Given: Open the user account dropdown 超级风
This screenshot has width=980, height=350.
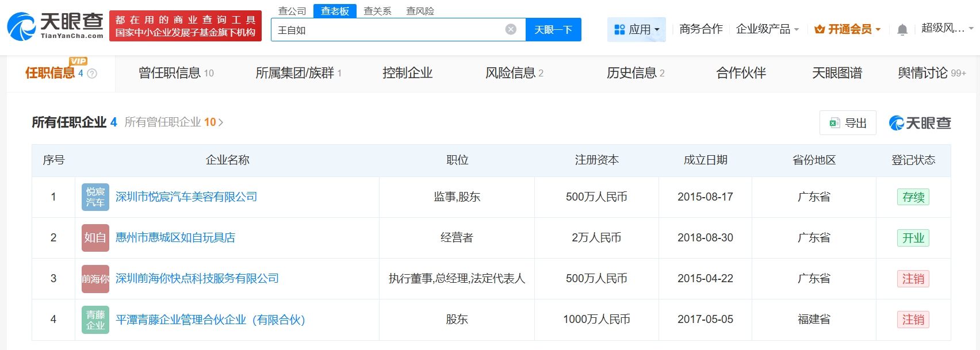Looking at the screenshot, I should 947,28.
